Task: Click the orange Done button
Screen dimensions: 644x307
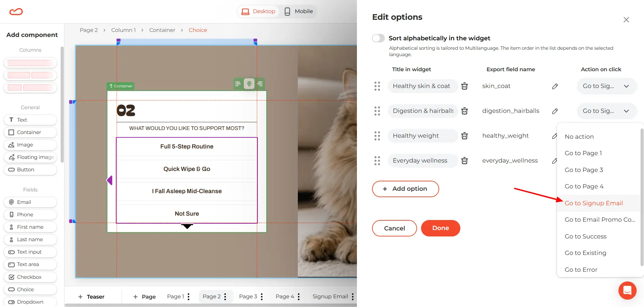Action: click(x=441, y=228)
